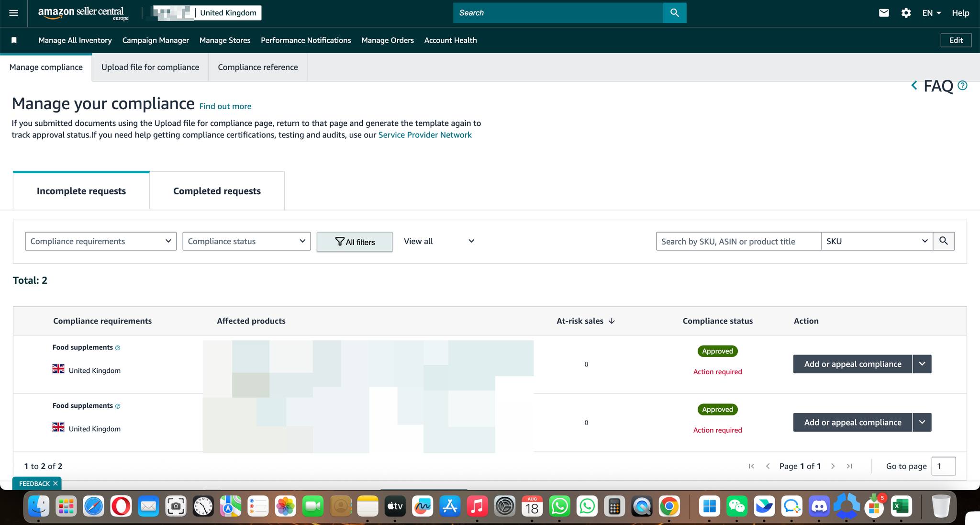This screenshot has height=525, width=980.
Task: Click the FAQ help question mark icon
Action: tap(962, 86)
